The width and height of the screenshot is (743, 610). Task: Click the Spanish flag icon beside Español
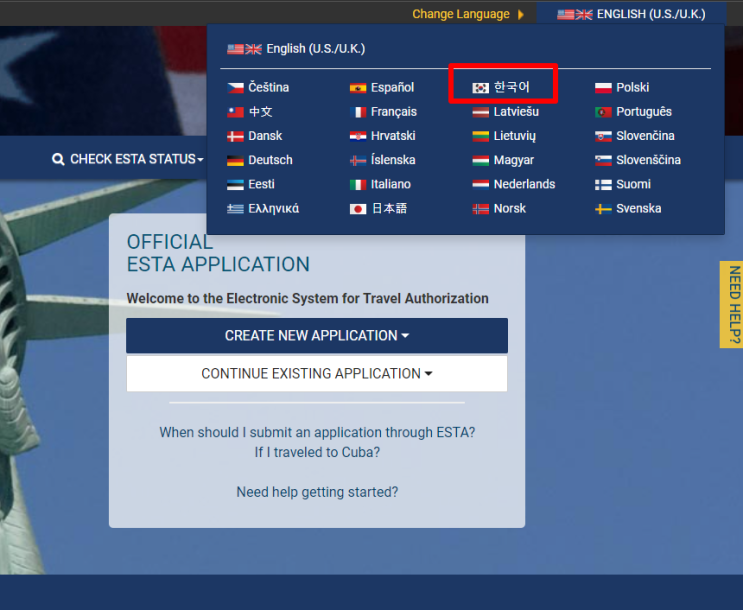pyautogui.click(x=358, y=88)
